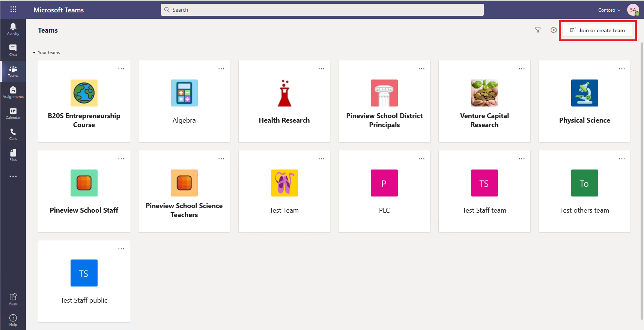Viewport: 644px width, 330px height.
Task: Click the PLC team name
Action: point(384,210)
